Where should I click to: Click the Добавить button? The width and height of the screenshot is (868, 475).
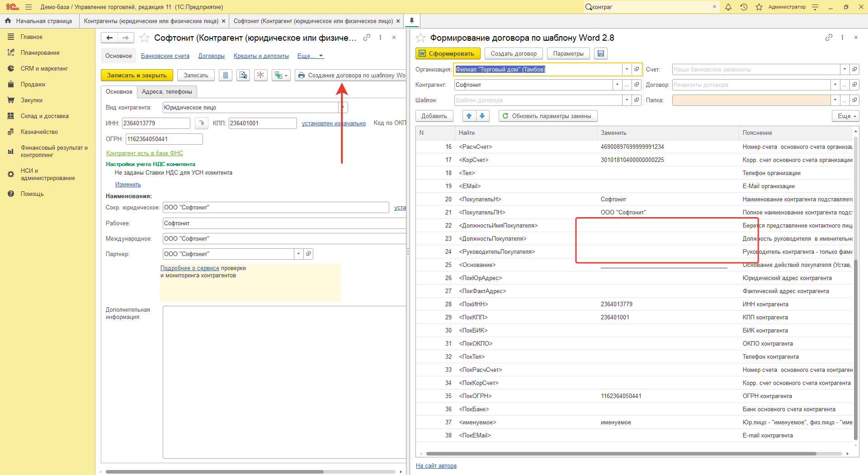(x=434, y=116)
